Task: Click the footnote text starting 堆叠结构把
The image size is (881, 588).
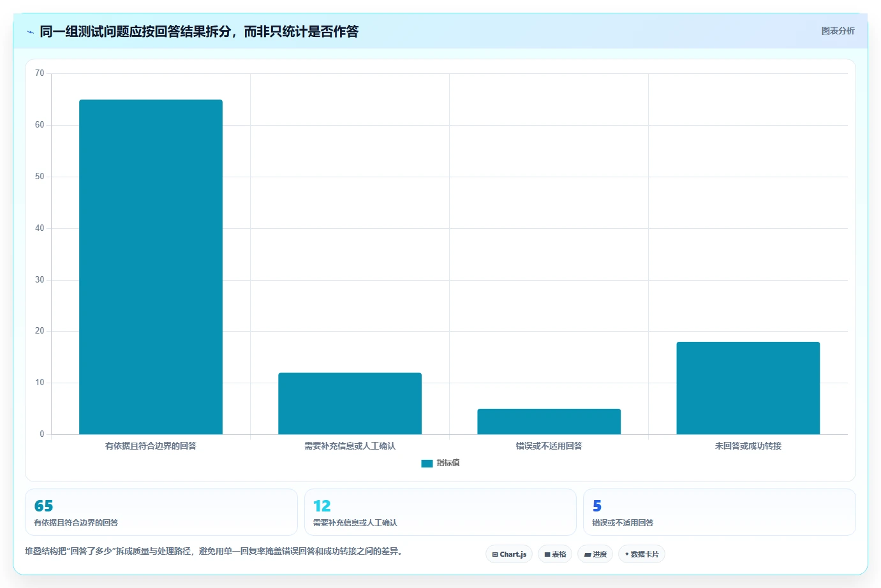Action: coord(214,551)
